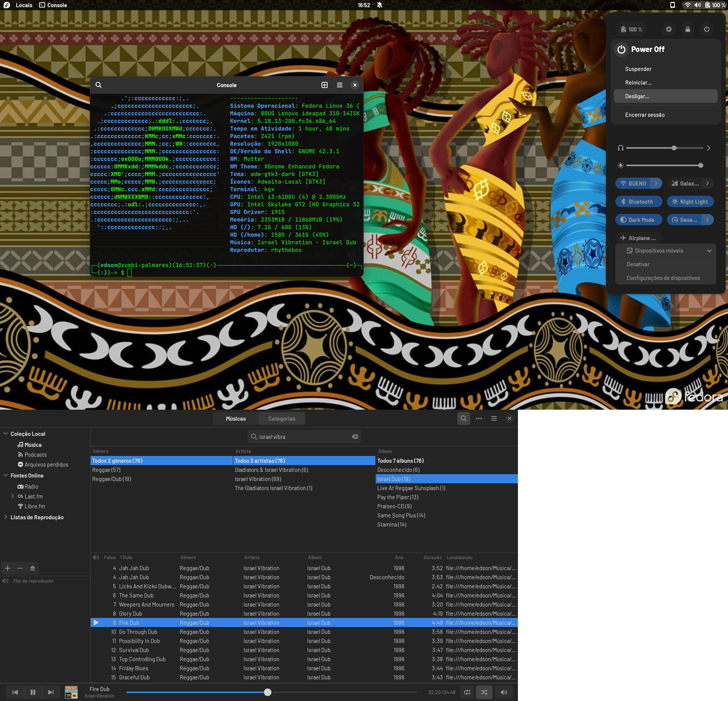Expand the Dese... submenu arrow
Screen dimensions: 728x701
pyautogui.click(x=708, y=220)
